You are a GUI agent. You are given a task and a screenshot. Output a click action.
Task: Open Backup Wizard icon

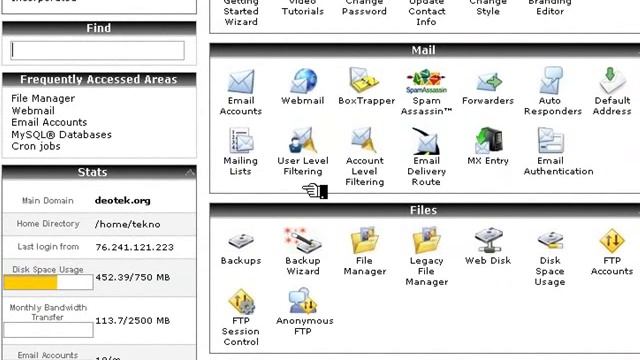302,240
